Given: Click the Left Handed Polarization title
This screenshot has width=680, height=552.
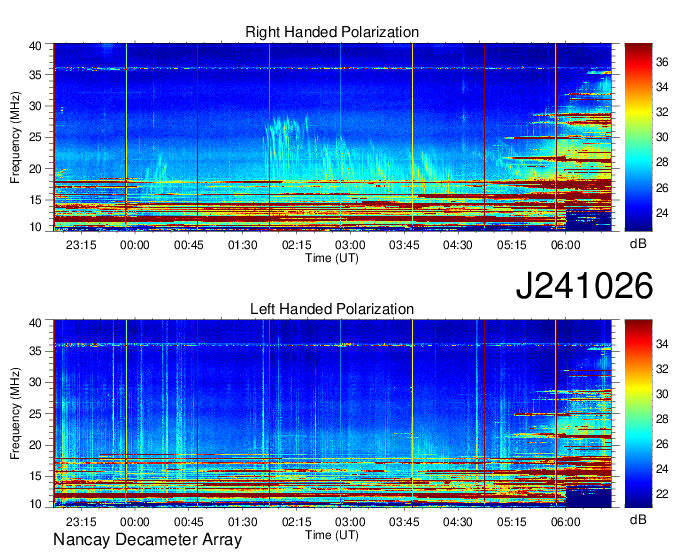Looking at the screenshot, I should coord(332,309).
